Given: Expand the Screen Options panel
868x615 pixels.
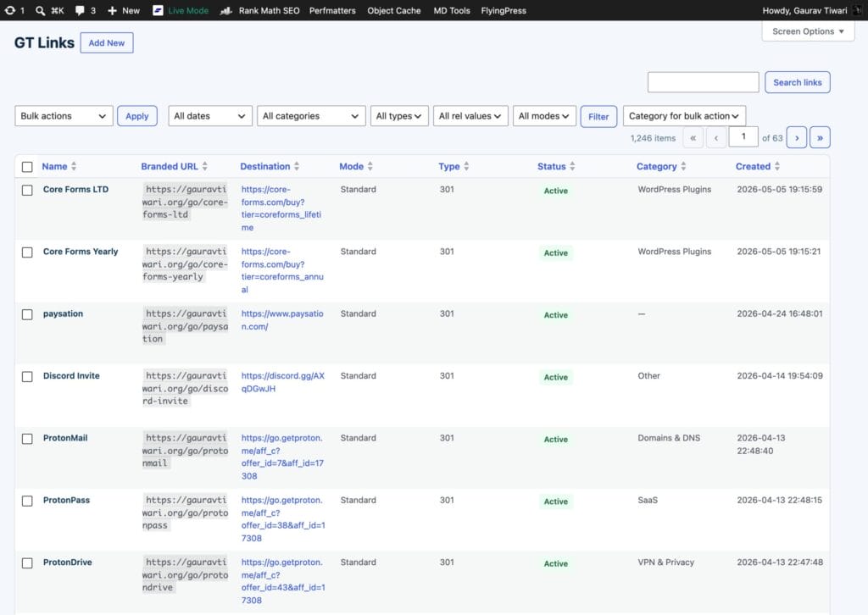Looking at the screenshot, I should click(x=808, y=31).
